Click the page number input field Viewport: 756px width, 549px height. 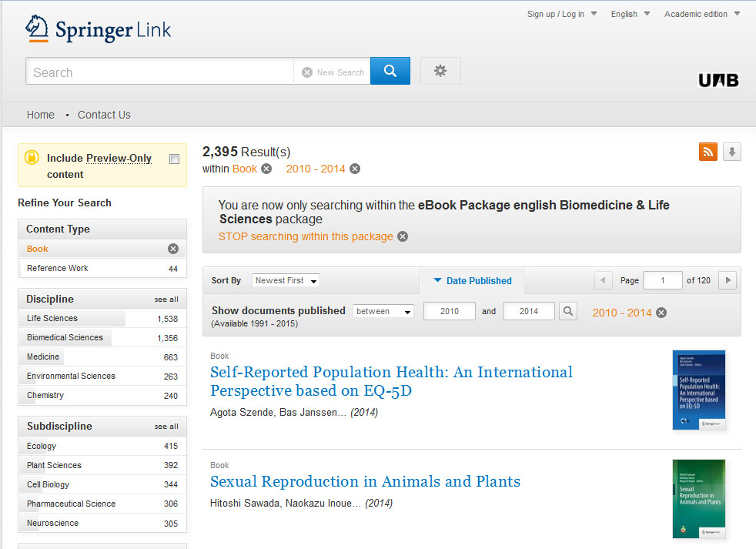(x=662, y=280)
